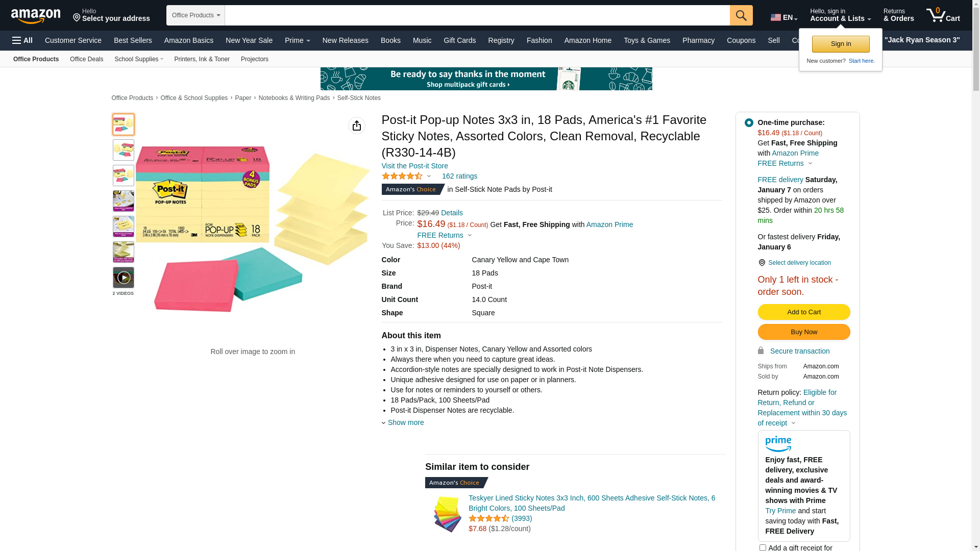
Task: Check the add a gift receipt box
Action: pyautogui.click(x=763, y=547)
